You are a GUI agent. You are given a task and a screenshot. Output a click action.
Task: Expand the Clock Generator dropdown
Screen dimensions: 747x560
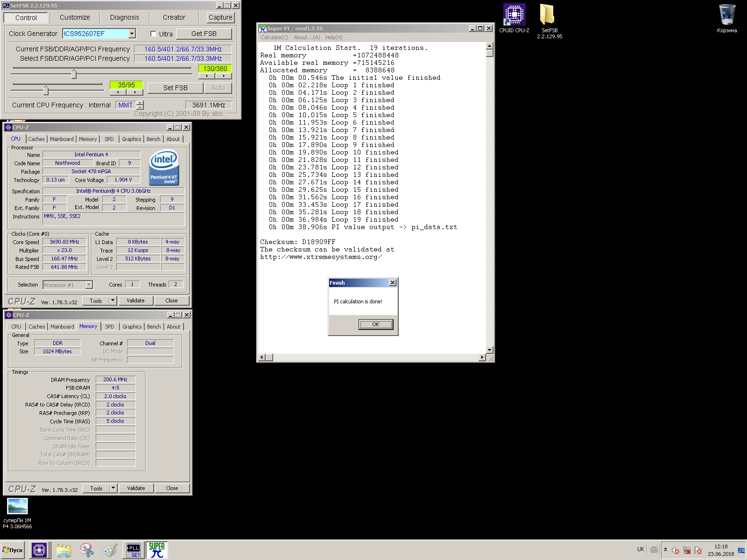click(132, 34)
